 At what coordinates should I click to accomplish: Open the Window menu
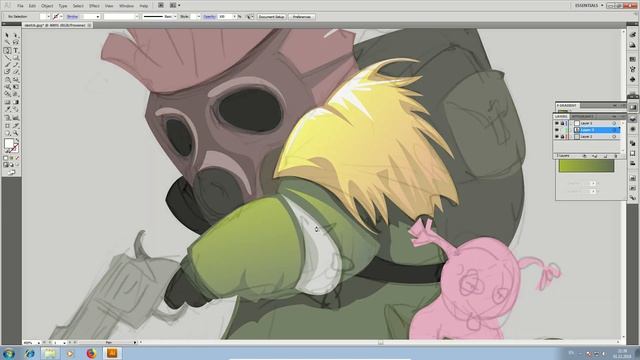(x=126, y=6)
